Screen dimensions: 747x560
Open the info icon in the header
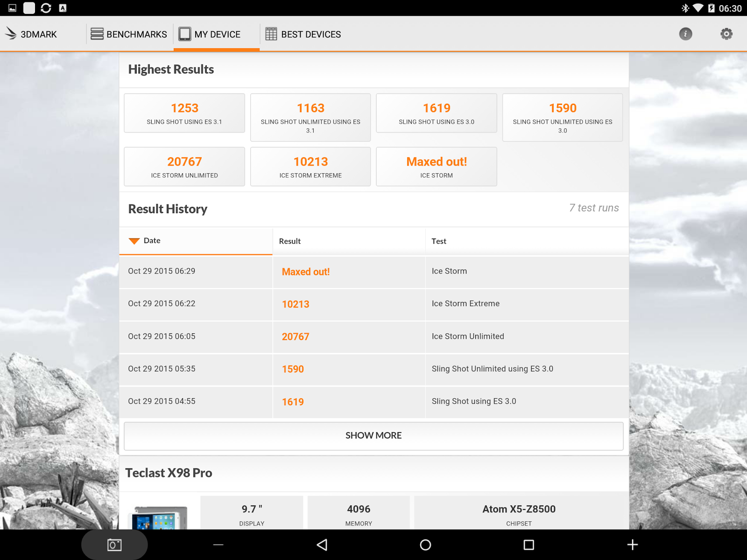pyautogui.click(x=685, y=34)
